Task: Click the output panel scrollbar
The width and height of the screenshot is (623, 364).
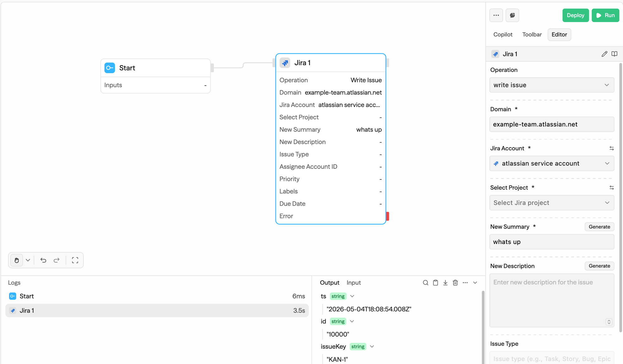Action: pyautogui.click(x=483, y=327)
